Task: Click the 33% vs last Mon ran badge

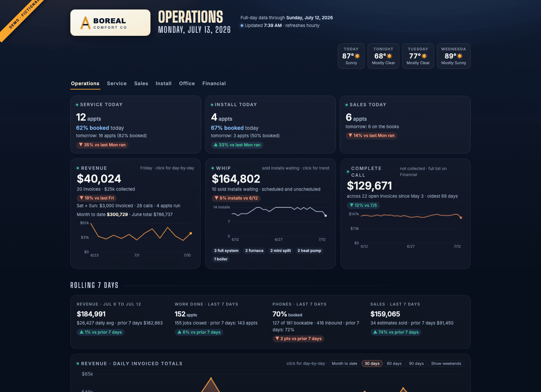Action: click(237, 145)
